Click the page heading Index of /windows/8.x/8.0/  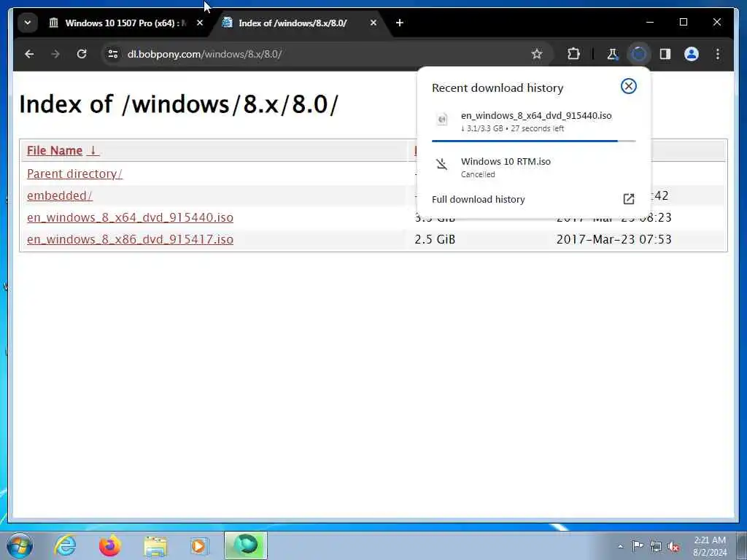179,104
